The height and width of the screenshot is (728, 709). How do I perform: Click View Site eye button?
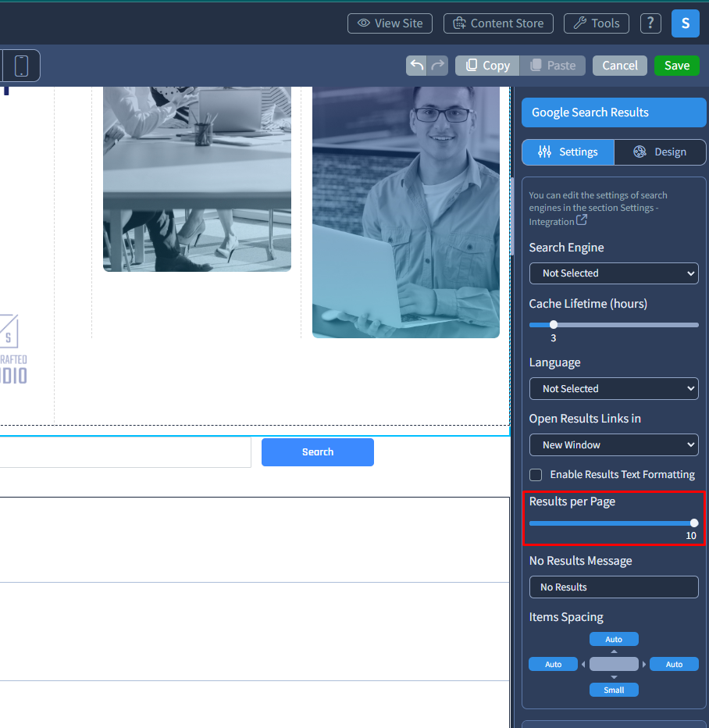pyautogui.click(x=390, y=23)
